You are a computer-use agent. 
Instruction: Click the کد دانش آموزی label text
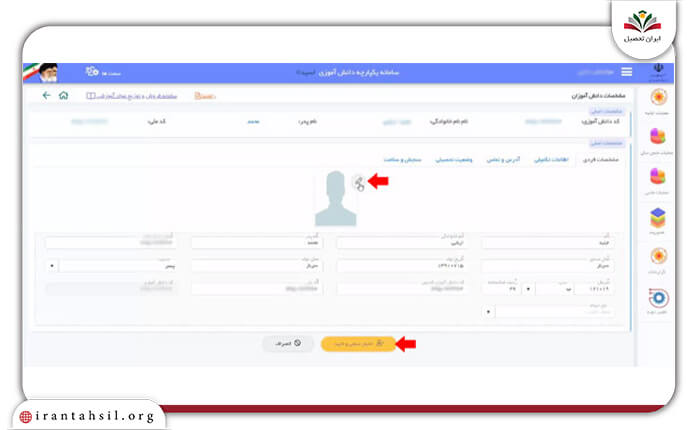click(x=600, y=121)
